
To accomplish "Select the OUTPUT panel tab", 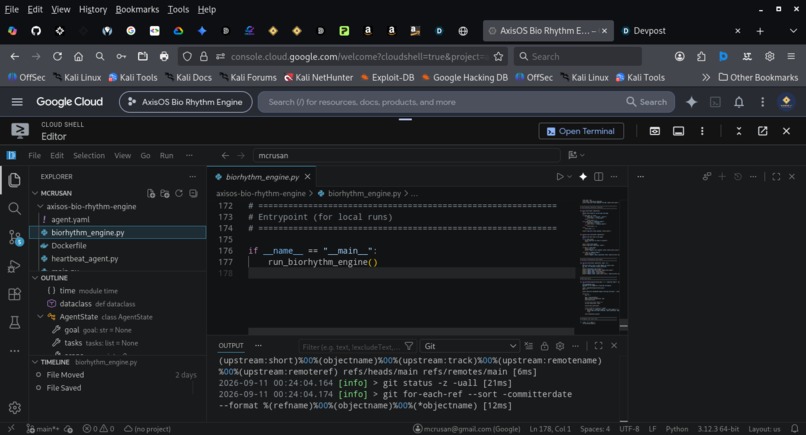I will 231,346.
